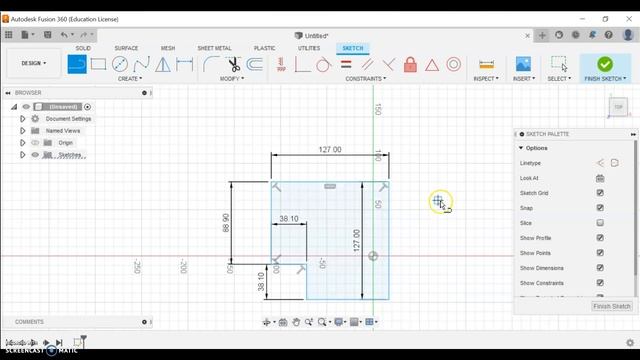Toggle visibility of Sketches folder

[x=35, y=155]
